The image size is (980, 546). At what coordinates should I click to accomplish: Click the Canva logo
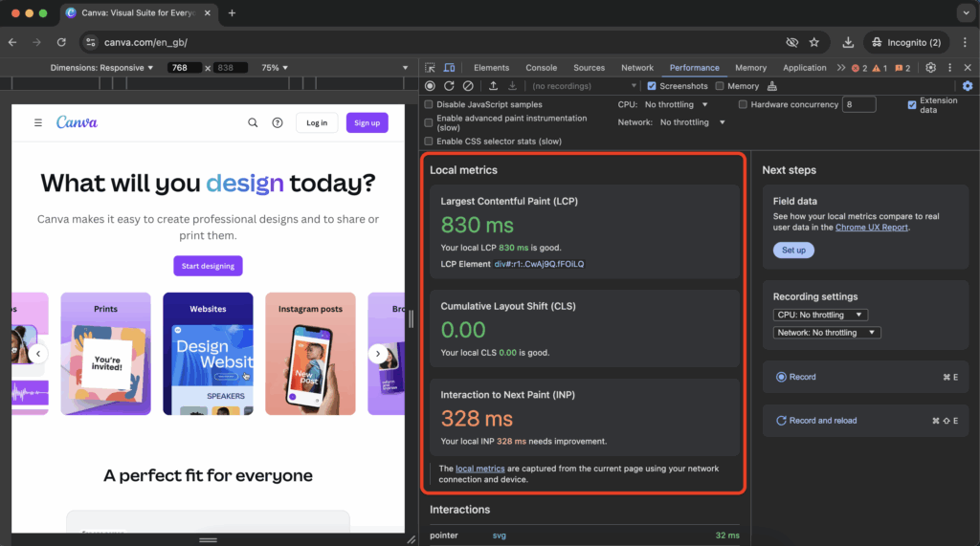tap(77, 122)
